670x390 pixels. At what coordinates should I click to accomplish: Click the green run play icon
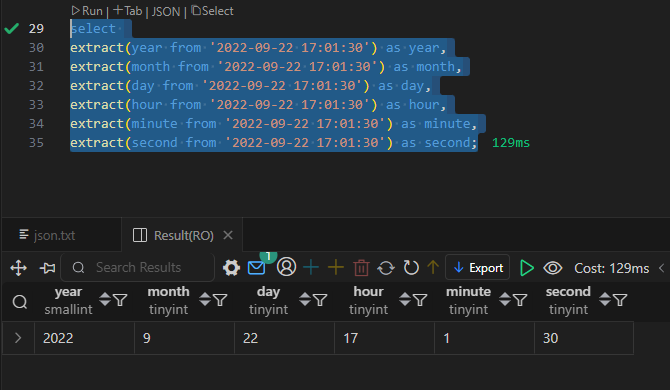(526, 268)
